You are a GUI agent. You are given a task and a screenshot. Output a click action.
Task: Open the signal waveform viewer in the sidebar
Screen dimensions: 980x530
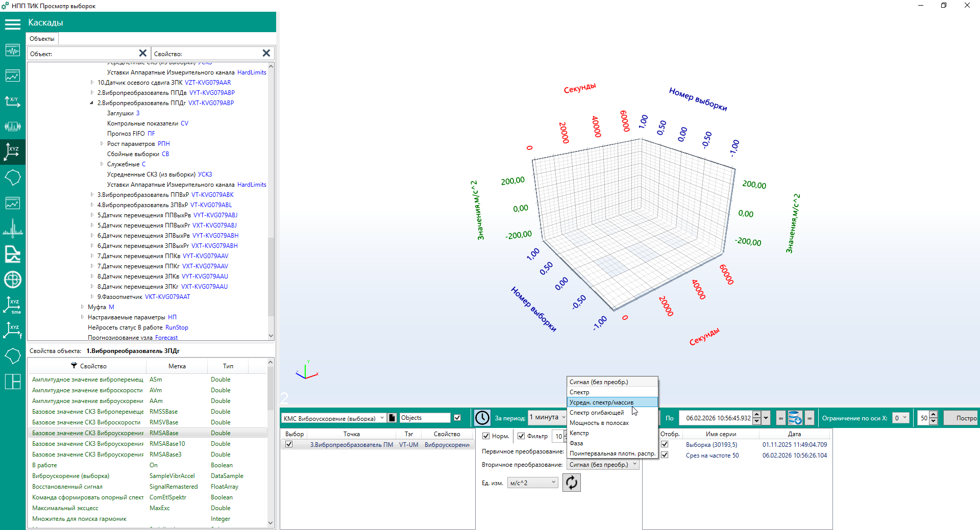point(13,50)
